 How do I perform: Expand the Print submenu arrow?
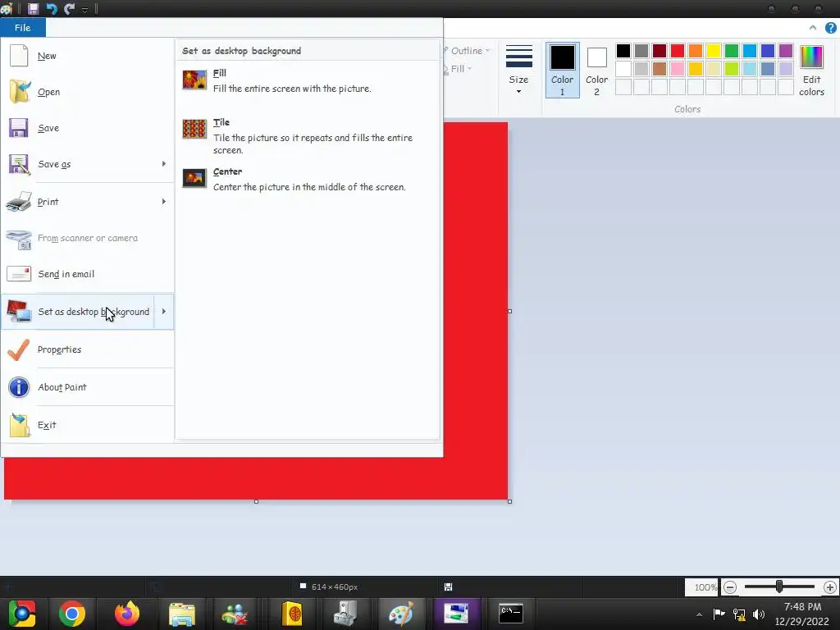click(164, 202)
